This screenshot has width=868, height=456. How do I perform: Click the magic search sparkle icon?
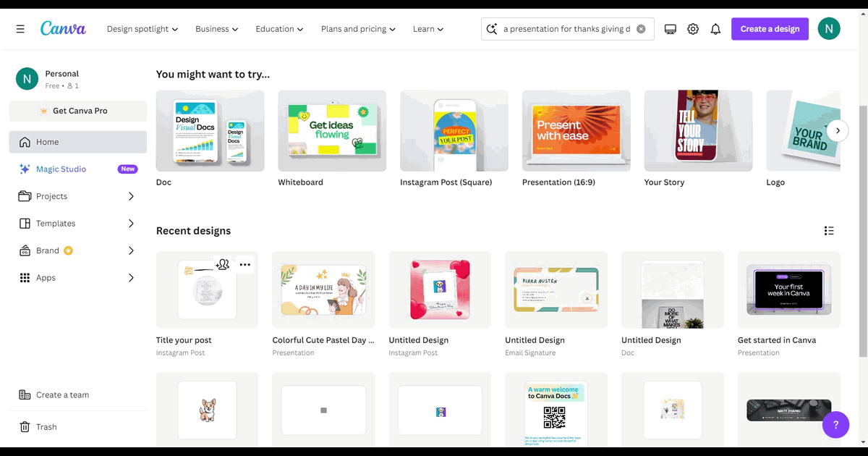pos(493,29)
